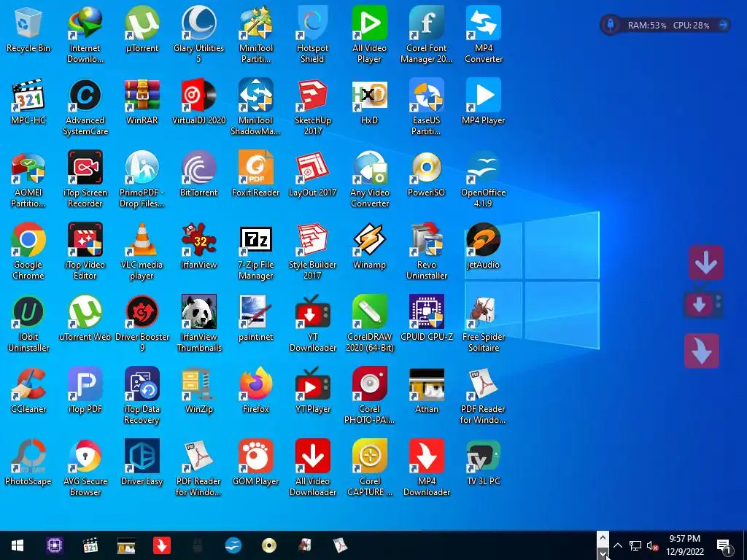
Task: Select the Hotspot Shield icon
Action: (312, 35)
